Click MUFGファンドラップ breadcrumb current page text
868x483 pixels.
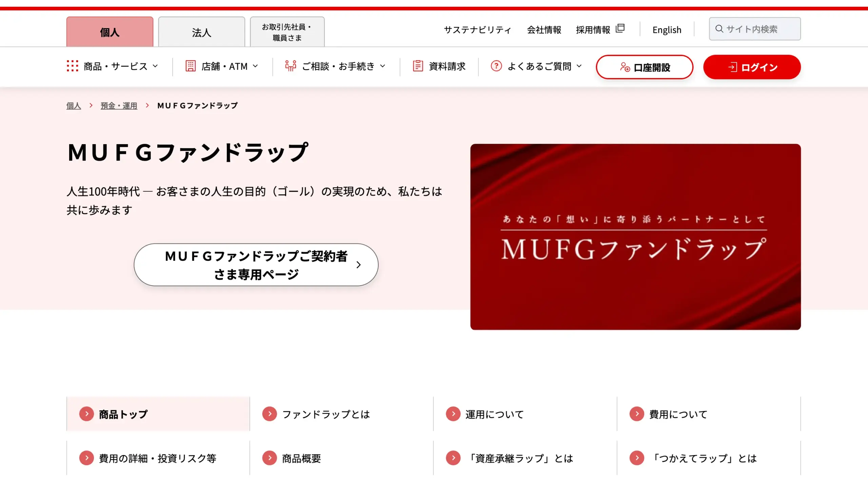tap(197, 105)
